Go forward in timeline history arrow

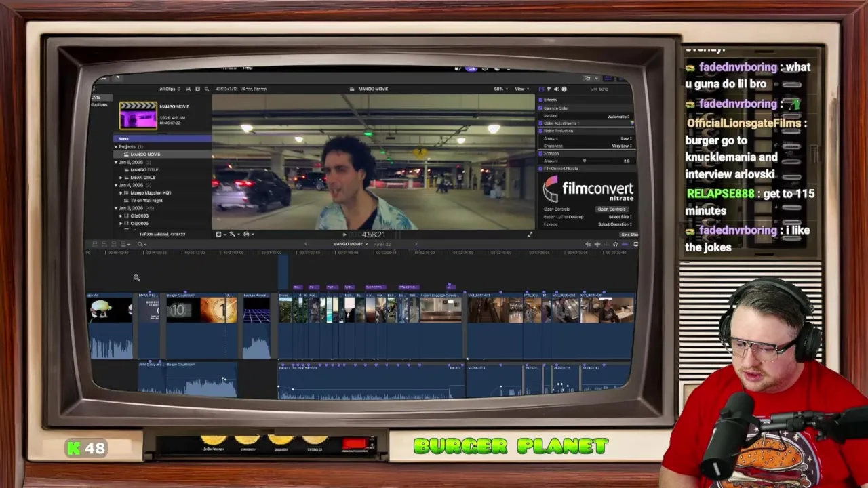pos(415,244)
